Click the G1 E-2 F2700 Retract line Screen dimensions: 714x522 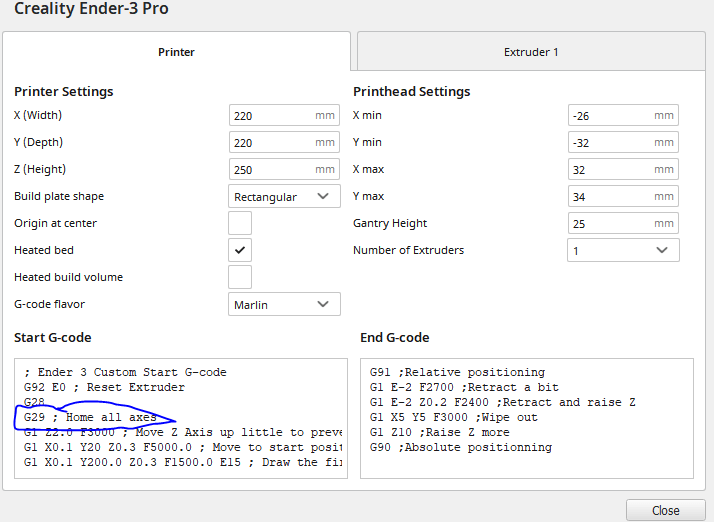tap(464, 387)
